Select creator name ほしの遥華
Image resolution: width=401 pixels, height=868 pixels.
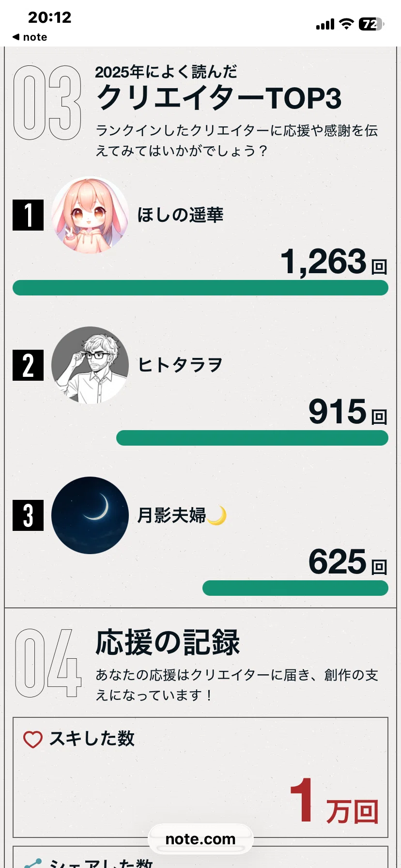[x=180, y=215]
